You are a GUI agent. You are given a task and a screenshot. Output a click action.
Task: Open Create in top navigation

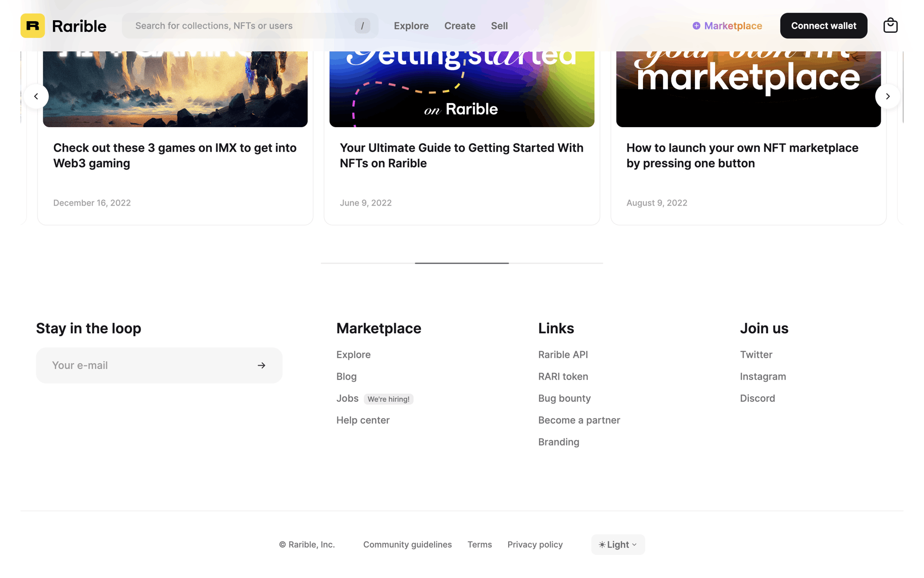coord(460,26)
